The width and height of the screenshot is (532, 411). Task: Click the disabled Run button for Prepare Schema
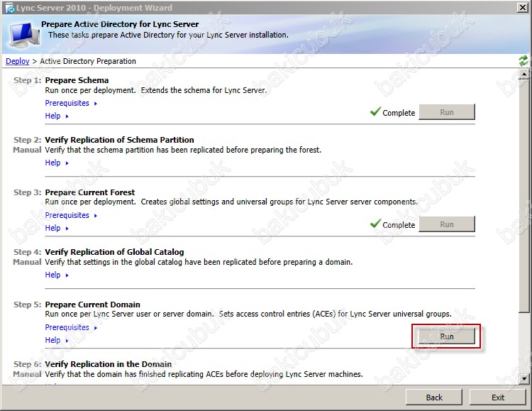[446, 112]
